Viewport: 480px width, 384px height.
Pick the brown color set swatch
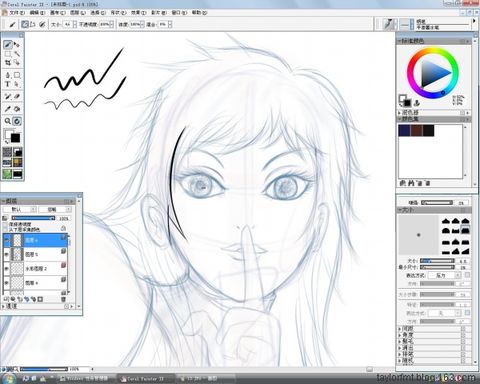click(x=416, y=130)
